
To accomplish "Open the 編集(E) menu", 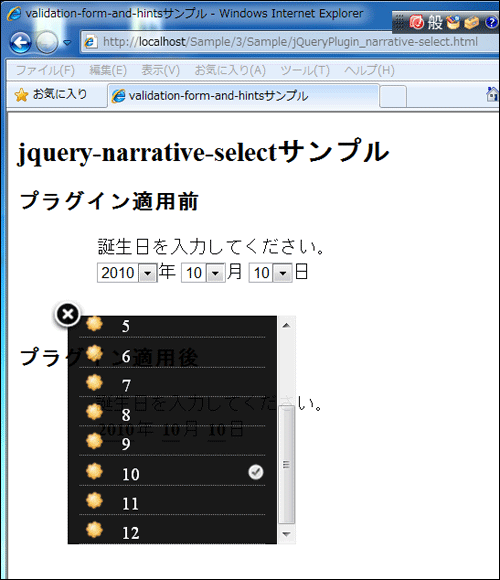I will 108,70.
